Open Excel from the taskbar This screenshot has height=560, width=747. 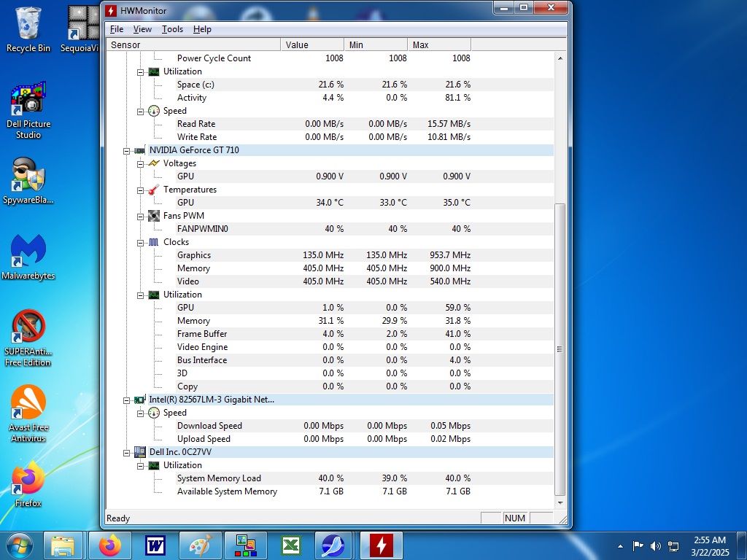click(290, 545)
